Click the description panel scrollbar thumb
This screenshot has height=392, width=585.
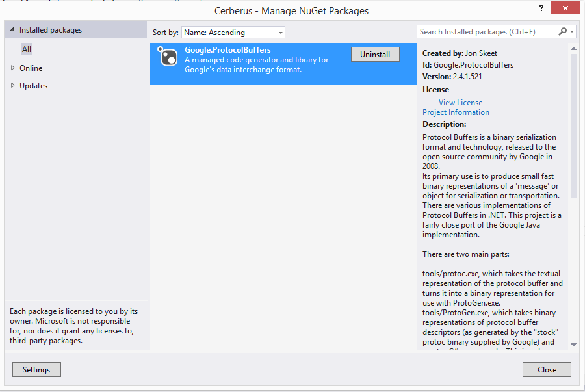pyautogui.click(x=573, y=125)
